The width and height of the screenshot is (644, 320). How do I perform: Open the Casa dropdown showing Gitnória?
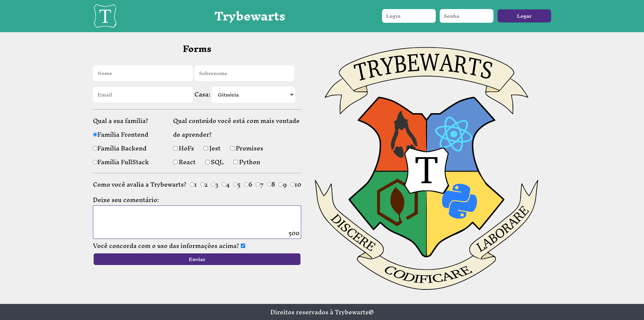(253, 95)
